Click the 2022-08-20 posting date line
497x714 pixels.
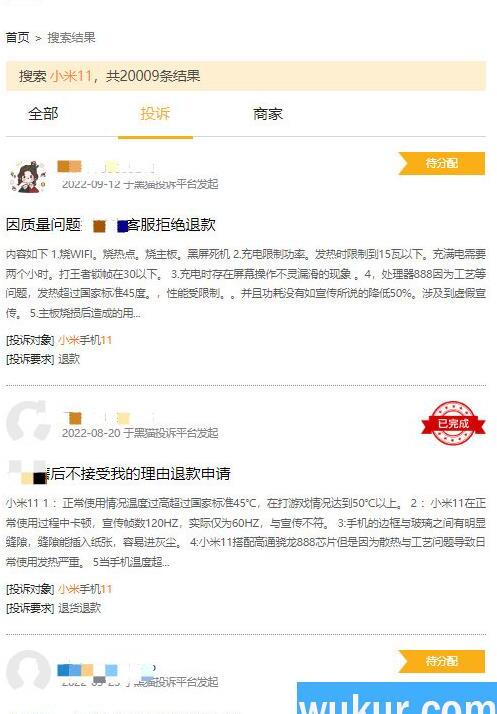point(140,433)
